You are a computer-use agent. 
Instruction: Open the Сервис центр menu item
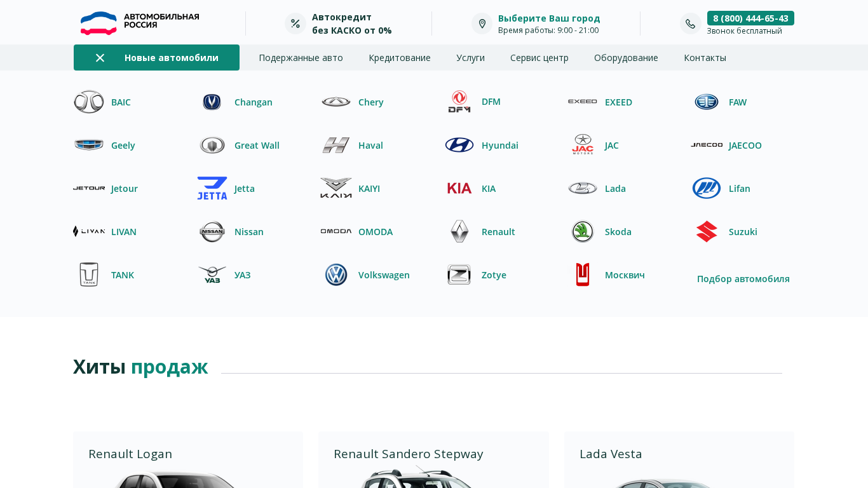(539, 58)
